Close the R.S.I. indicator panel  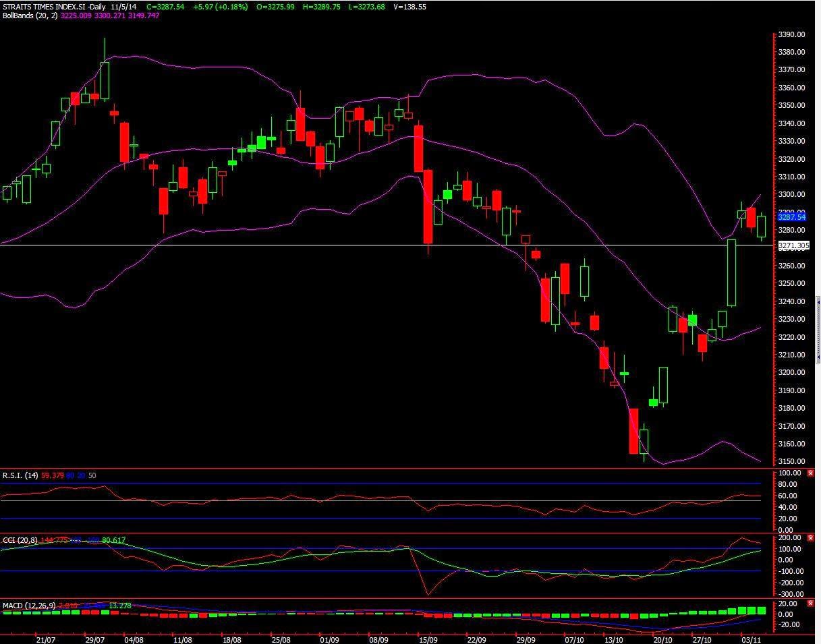pos(811,473)
